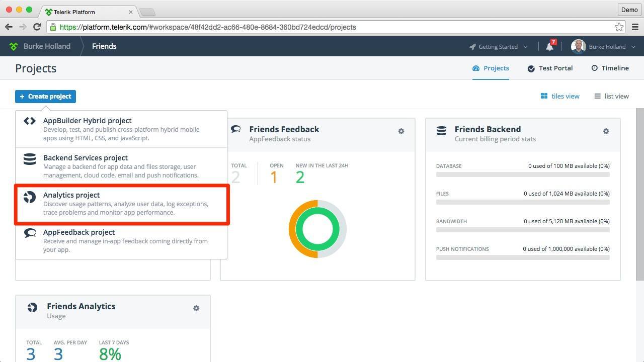Click the feedback donut chart
Viewport: 644px width, 362px height.
317,229
